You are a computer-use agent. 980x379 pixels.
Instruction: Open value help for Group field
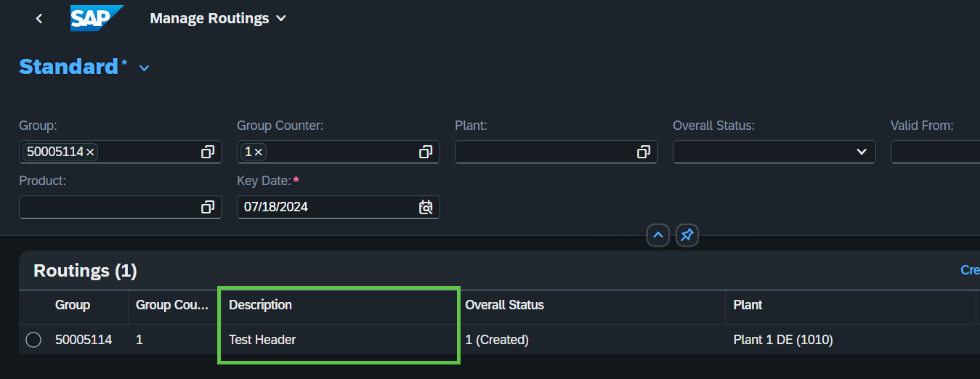208,152
